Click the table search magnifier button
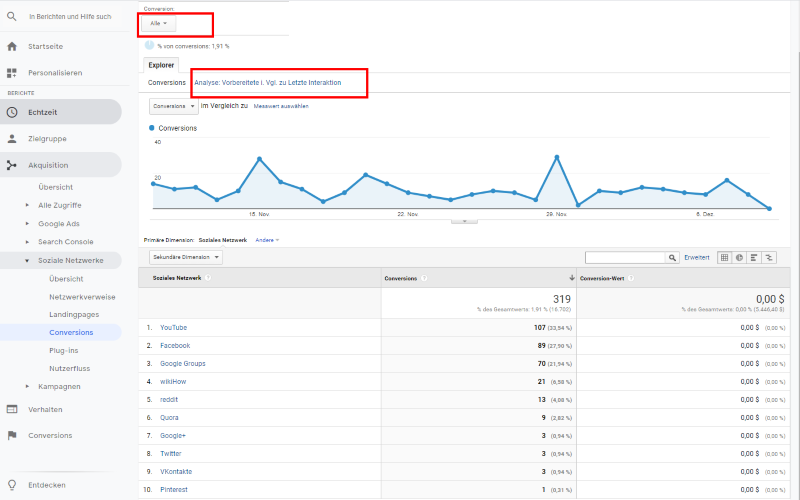The image size is (800, 500). pyautogui.click(x=672, y=257)
